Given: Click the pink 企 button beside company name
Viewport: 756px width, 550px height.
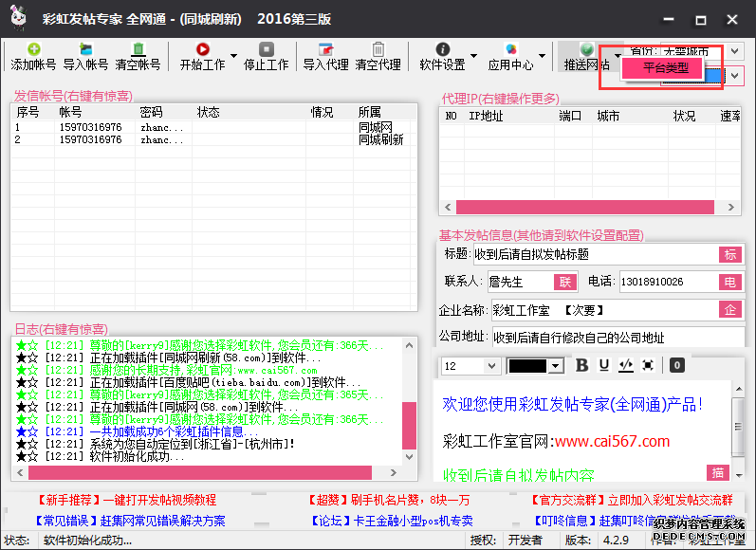Looking at the screenshot, I should [x=730, y=310].
